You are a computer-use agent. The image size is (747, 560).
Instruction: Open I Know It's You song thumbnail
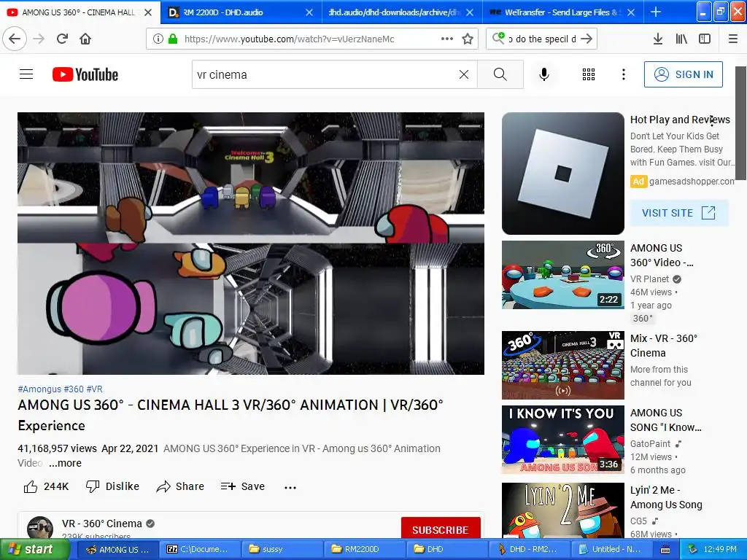pos(563,440)
